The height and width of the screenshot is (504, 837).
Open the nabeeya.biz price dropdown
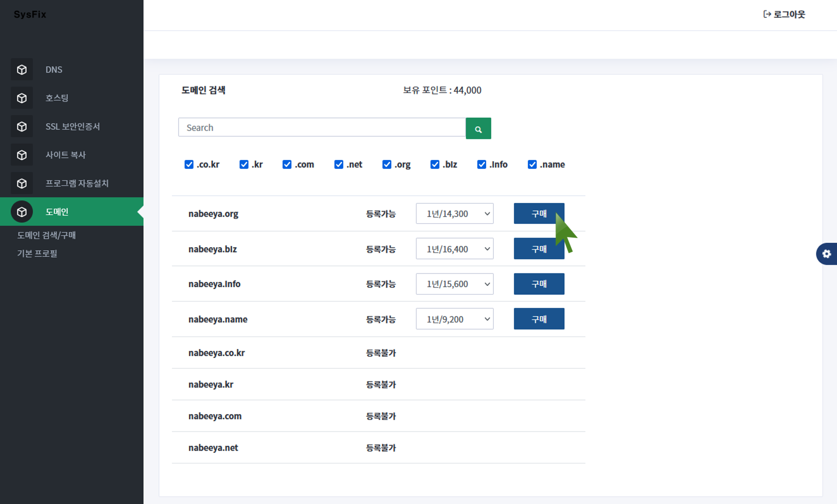coord(454,249)
